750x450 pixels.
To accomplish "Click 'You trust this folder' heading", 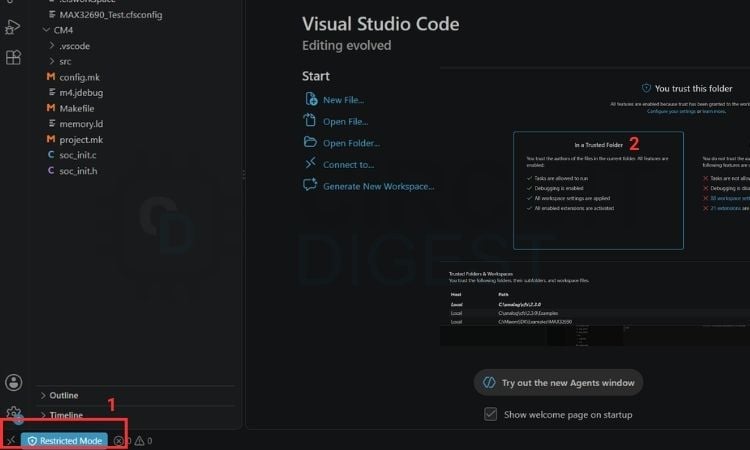I will pos(693,88).
